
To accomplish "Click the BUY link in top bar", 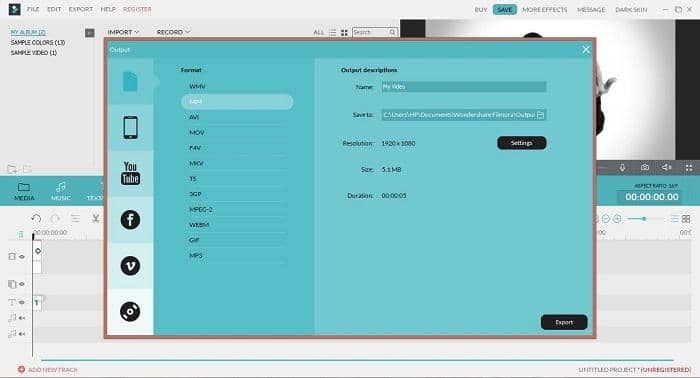I will tap(481, 9).
